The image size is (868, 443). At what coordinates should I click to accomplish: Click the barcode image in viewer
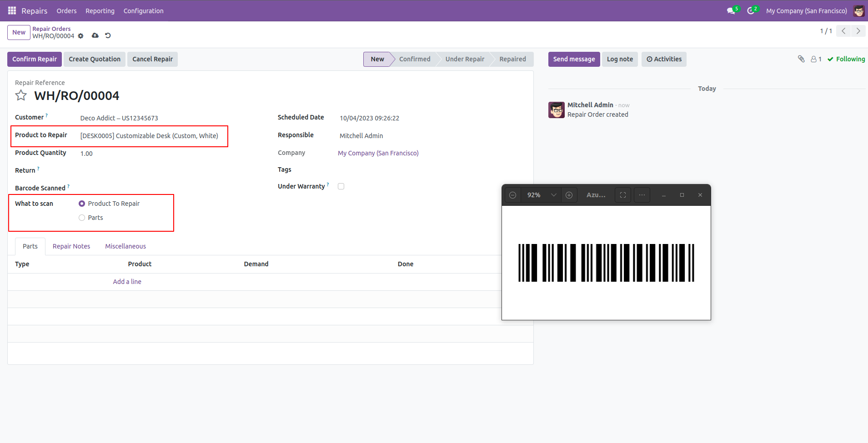tap(606, 263)
